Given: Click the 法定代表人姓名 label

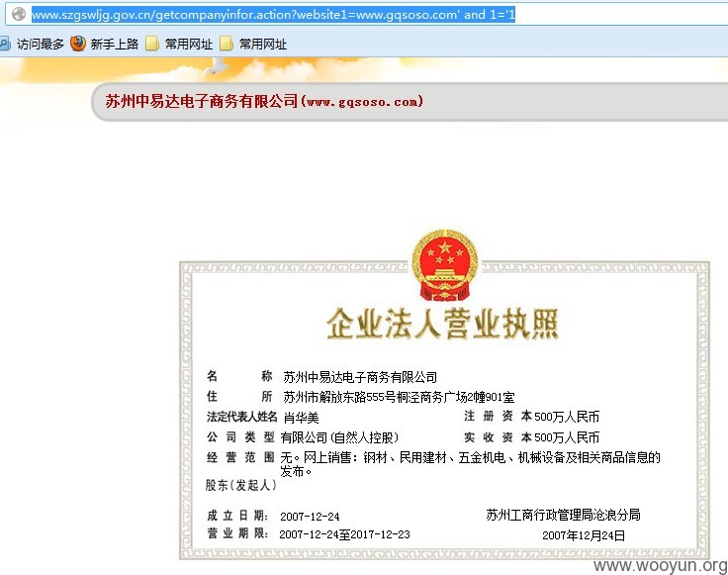Looking at the screenshot, I should (242, 417).
